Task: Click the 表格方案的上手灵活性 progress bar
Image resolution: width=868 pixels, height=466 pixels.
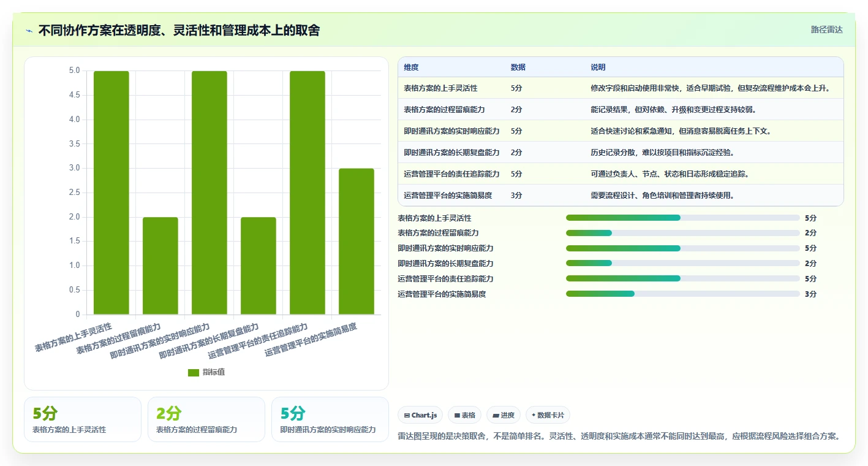Action: pos(682,218)
